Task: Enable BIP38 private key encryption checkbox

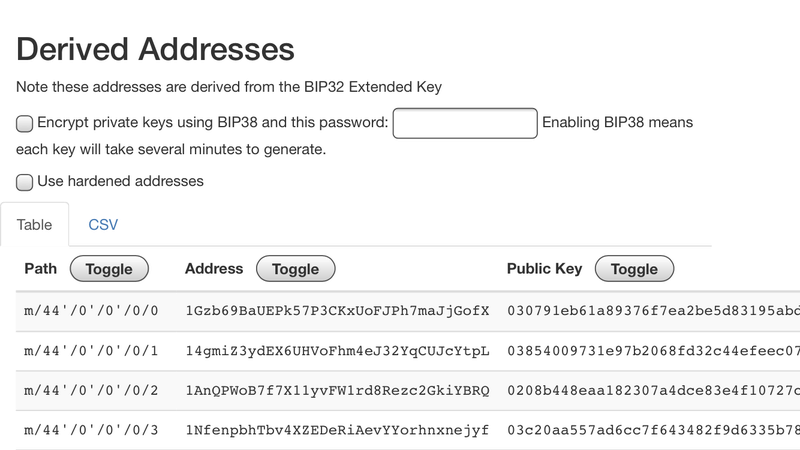Action: pos(25,124)
